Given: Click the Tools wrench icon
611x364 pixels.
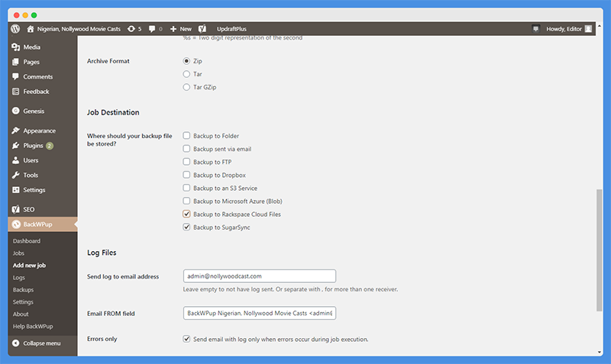Looking at the screenshot, I should (15, 176).
